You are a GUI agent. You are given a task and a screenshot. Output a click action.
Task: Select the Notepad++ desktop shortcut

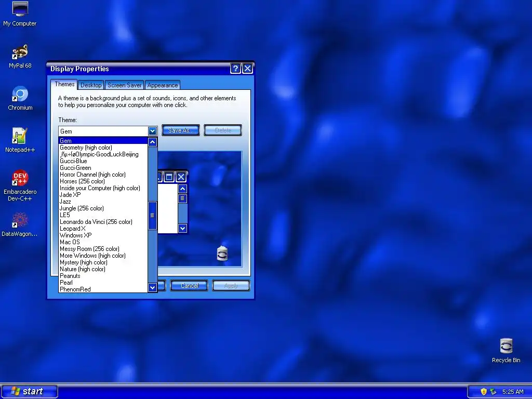(x=20, y=140)
